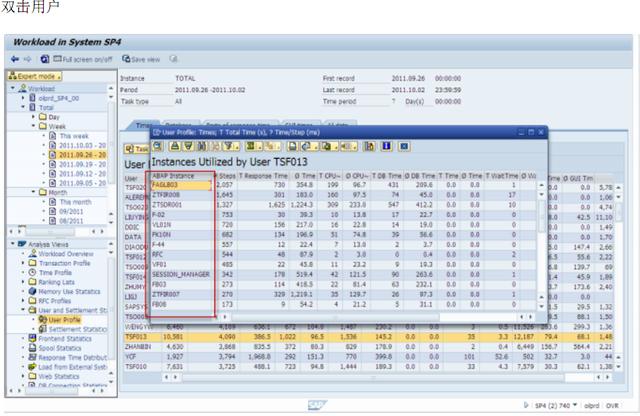640x416 pixels.
Task: Open Spool Statistics view
Action: click(60, 348)
